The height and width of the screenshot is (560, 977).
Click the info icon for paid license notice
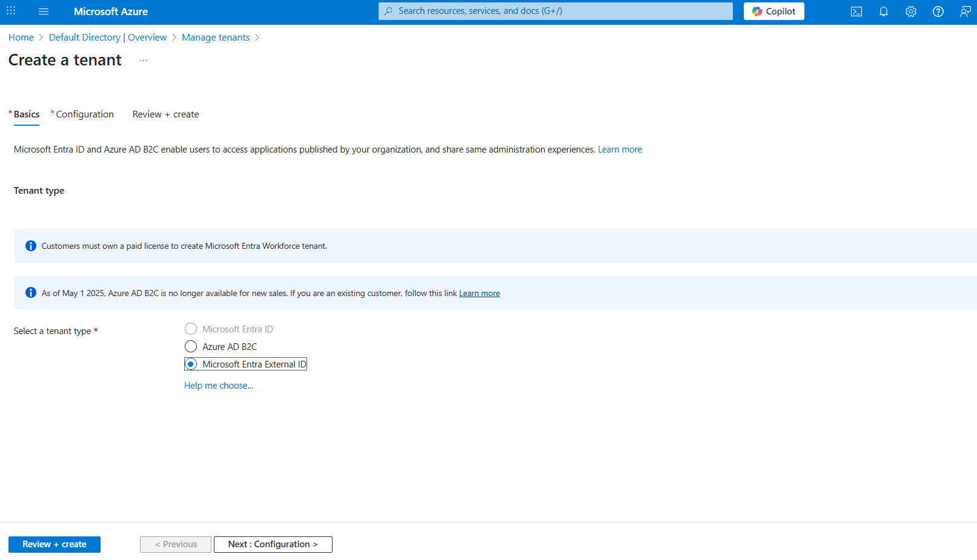pyautogui.click(x=31, y=246)
